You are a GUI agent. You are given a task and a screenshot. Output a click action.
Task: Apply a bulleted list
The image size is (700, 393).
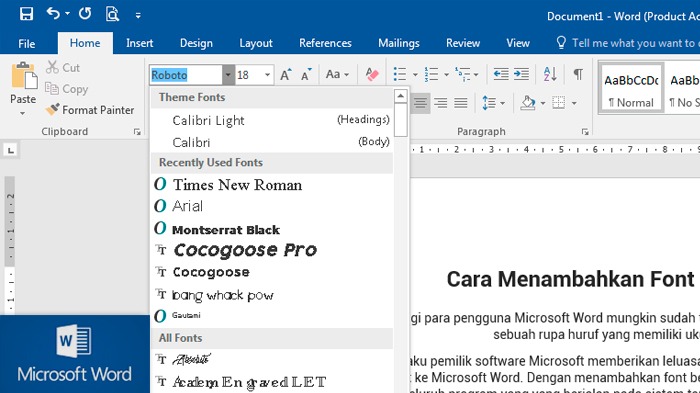tap(400, 74)
